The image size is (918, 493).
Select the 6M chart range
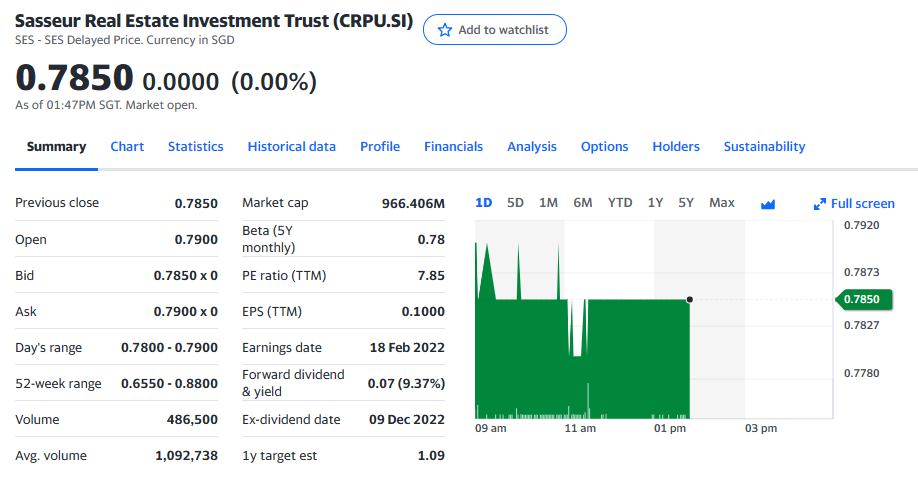[583, 203]
